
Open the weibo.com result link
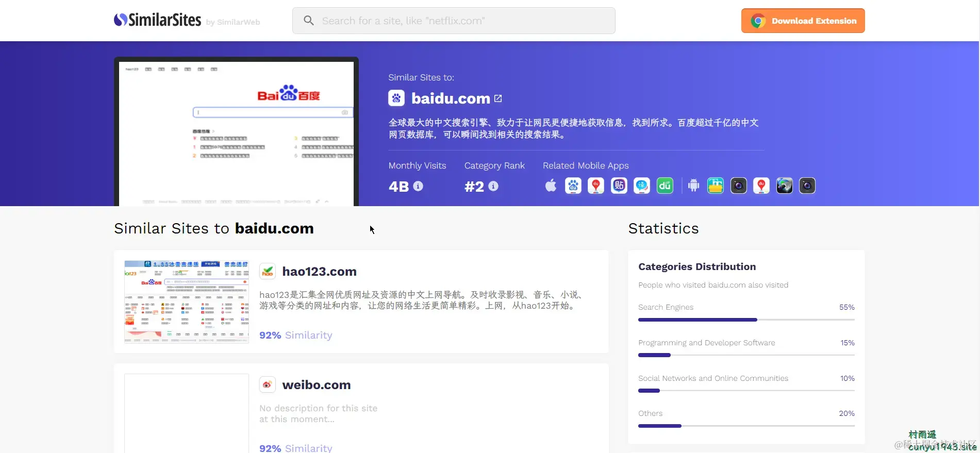click(317, 385)
